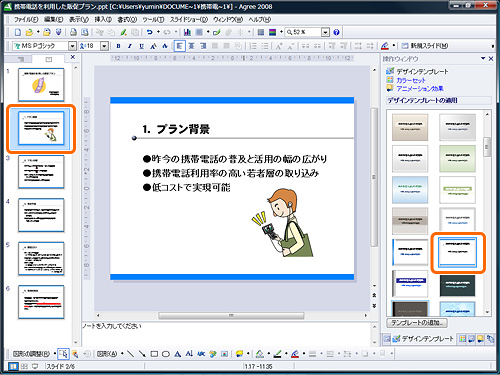500x375 pixels.
Task: Open the zoom 52% dropdown
Action: 325,32
